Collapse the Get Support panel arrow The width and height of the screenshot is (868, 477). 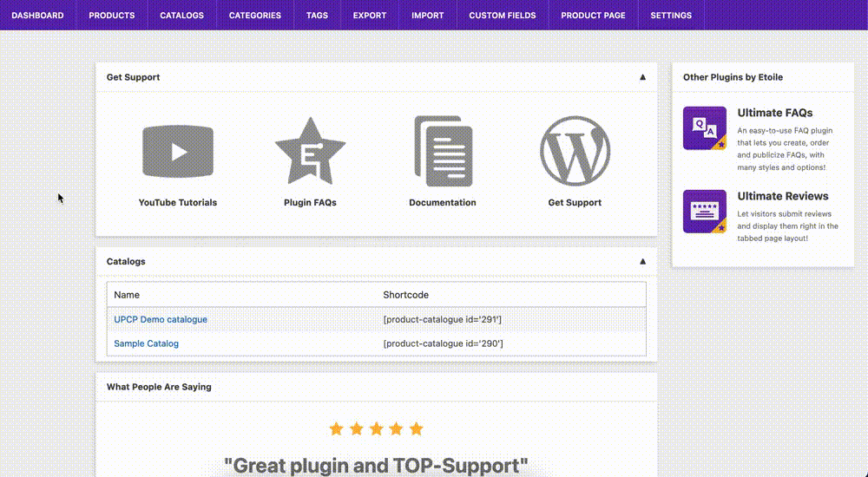tap(642, 77)
